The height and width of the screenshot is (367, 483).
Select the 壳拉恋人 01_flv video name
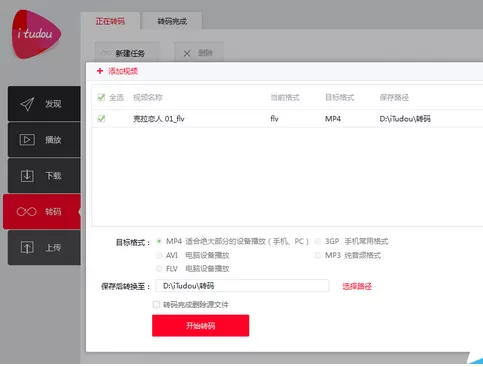(x=159, y=119)
